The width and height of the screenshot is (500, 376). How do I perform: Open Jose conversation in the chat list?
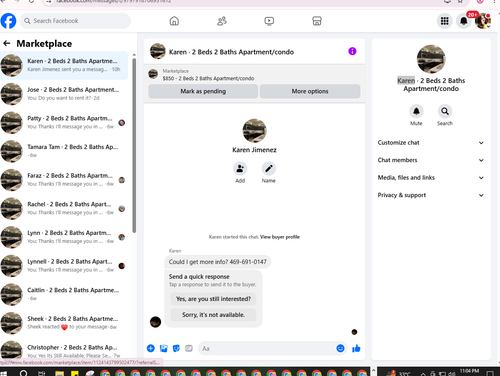pos(64,94)
